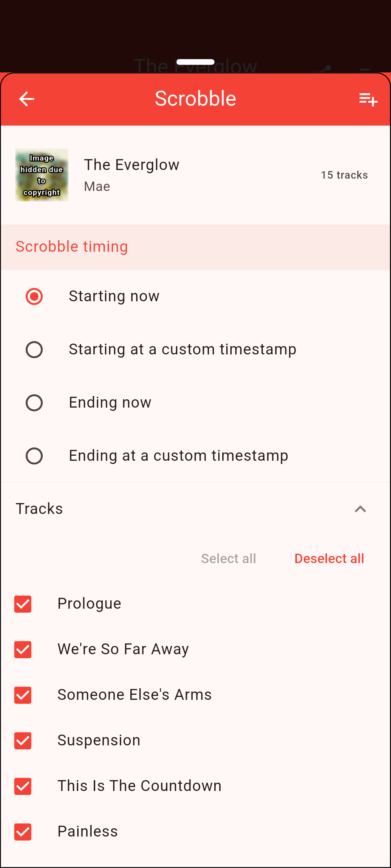Uncheck Someone Else's Arms checkbox
Viewport: 391px width, 868px height.
[23, 695]
